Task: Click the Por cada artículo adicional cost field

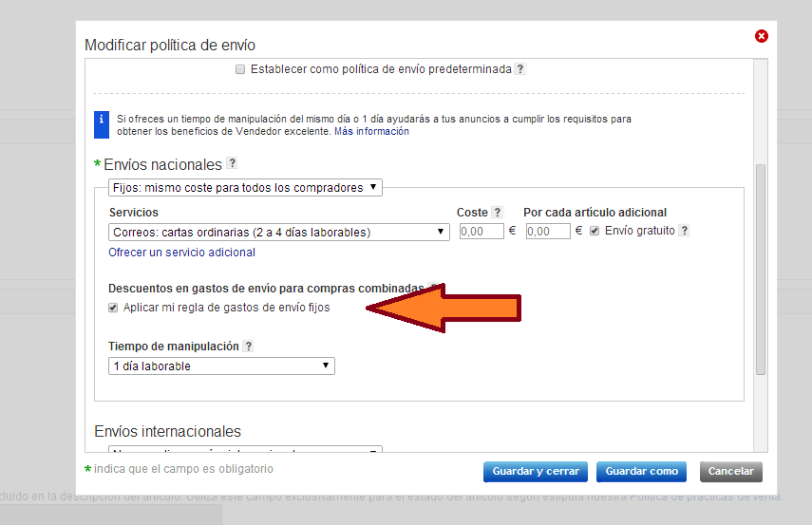Action: pyautogui.click(x=547, y=232)
